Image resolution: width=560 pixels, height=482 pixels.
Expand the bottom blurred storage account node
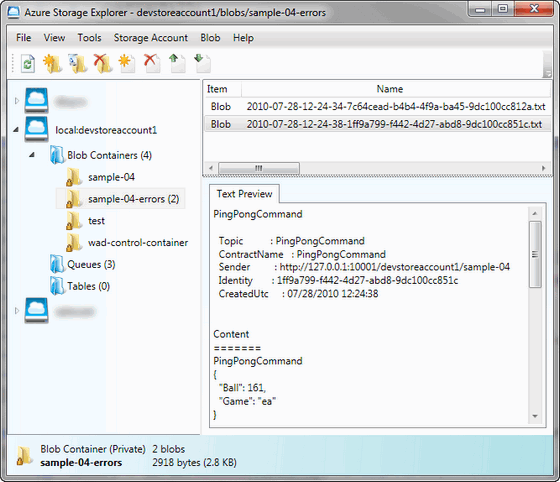[16, 311]
